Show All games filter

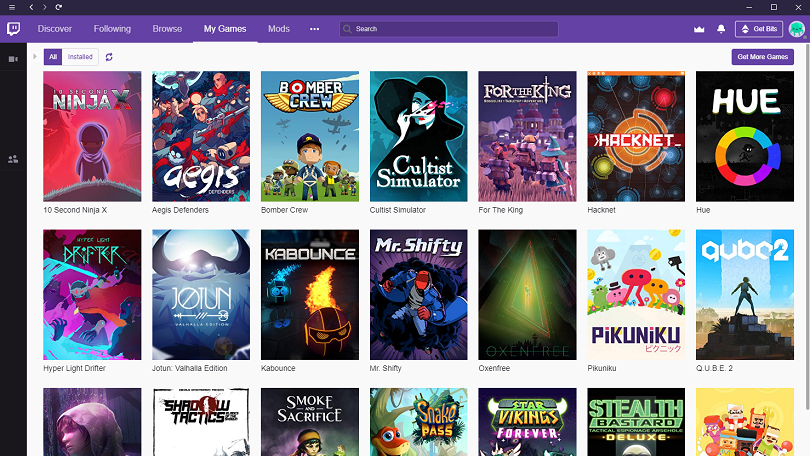point(53,57)
